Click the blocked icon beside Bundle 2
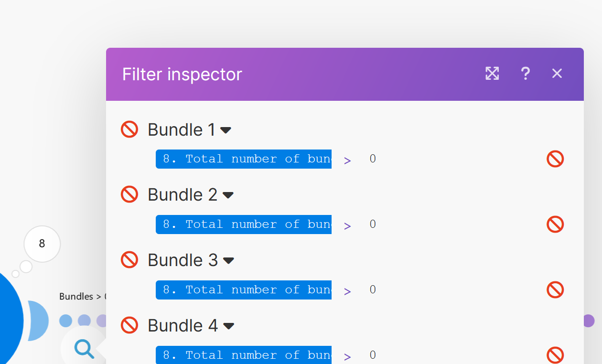 point(129,194)
